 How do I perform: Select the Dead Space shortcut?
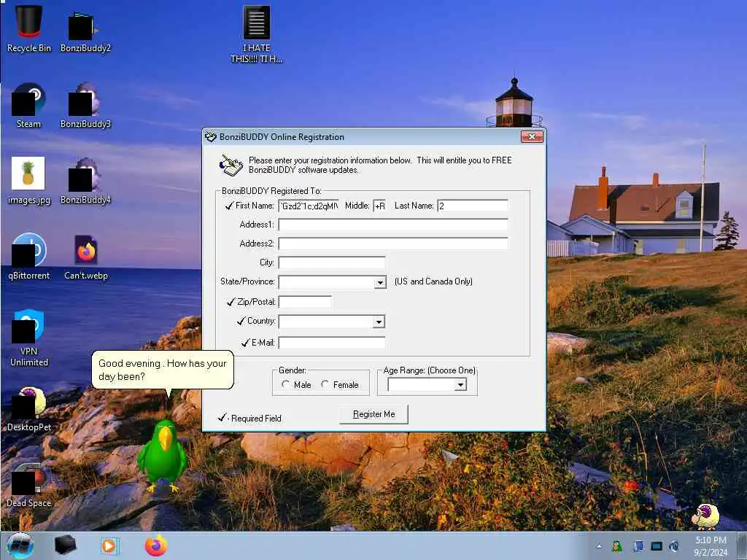click(28, 485)
